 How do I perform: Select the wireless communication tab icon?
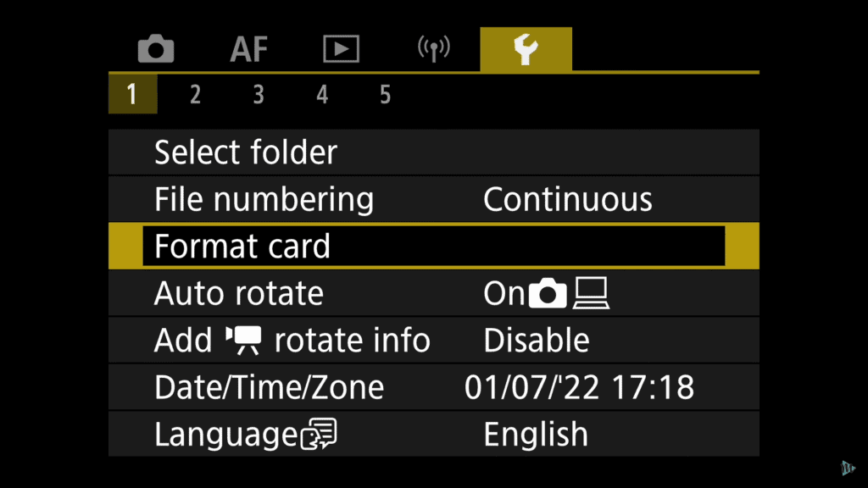click(x=433, y=48)
